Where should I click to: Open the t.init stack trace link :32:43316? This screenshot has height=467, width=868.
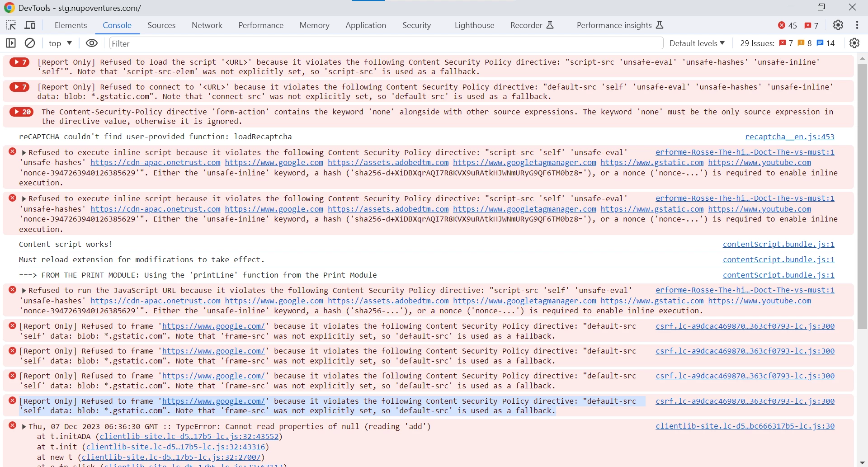175,447
